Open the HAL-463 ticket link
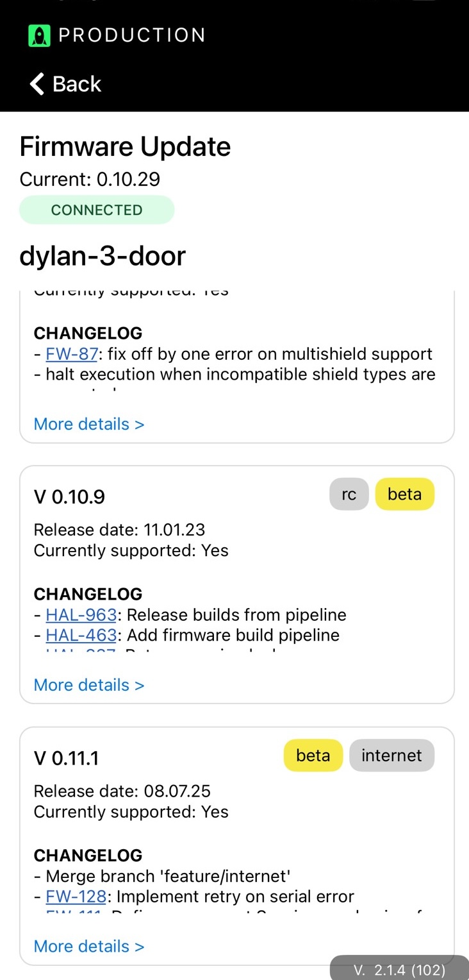 81,636
